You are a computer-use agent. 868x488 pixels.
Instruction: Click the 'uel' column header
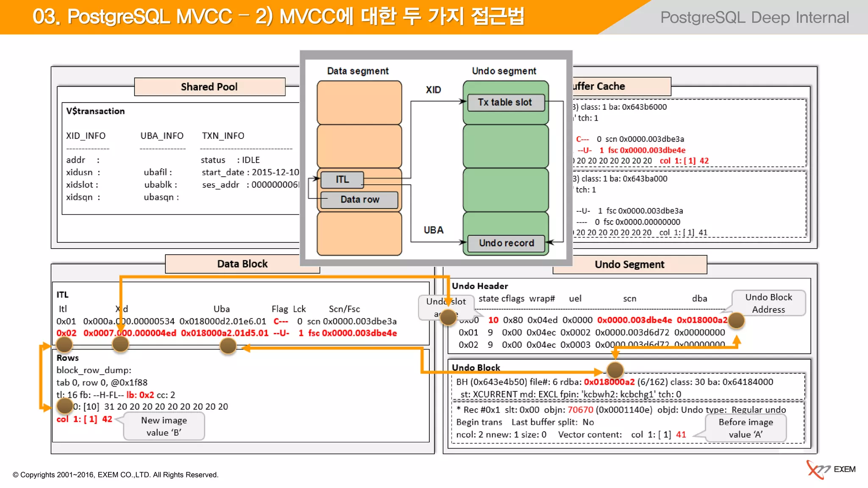tap(575, 298)
